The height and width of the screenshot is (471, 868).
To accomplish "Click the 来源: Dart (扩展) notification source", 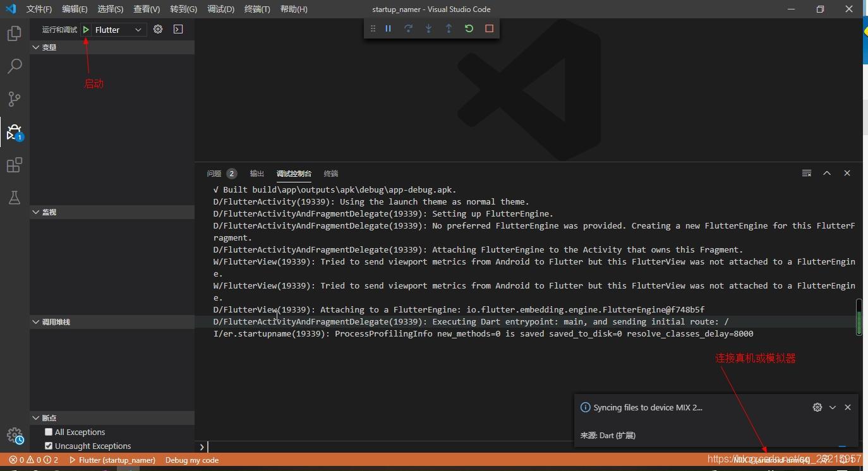I will [608, 435].
